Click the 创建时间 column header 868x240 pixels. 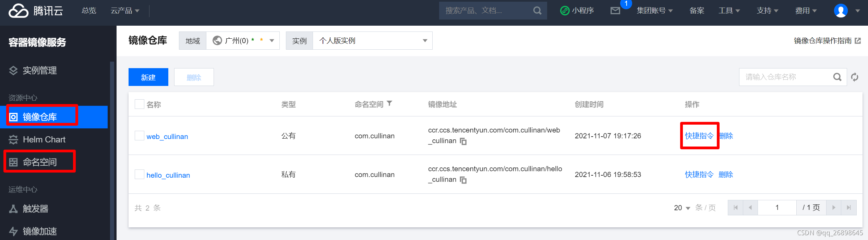(x=589, y=104)
